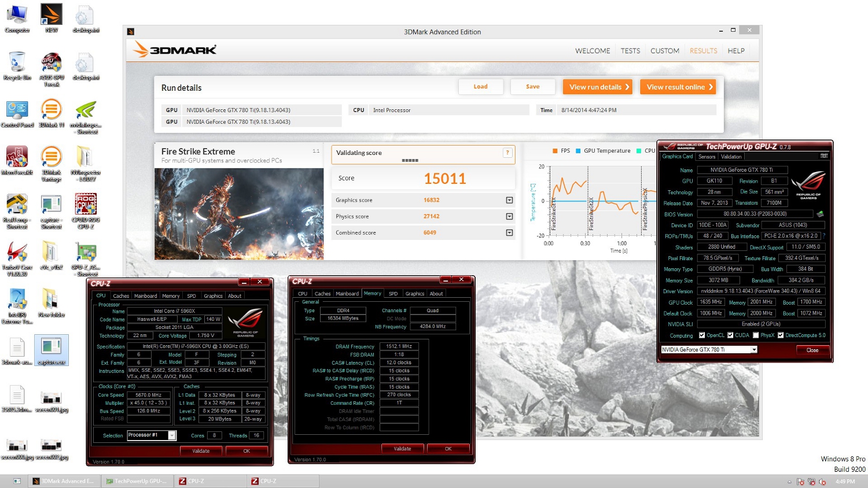This screenshot has height=488, width=868.
Task: Open the Validation tab in GPU-Z
Action: pyautogui.click(x=731, y=157)
